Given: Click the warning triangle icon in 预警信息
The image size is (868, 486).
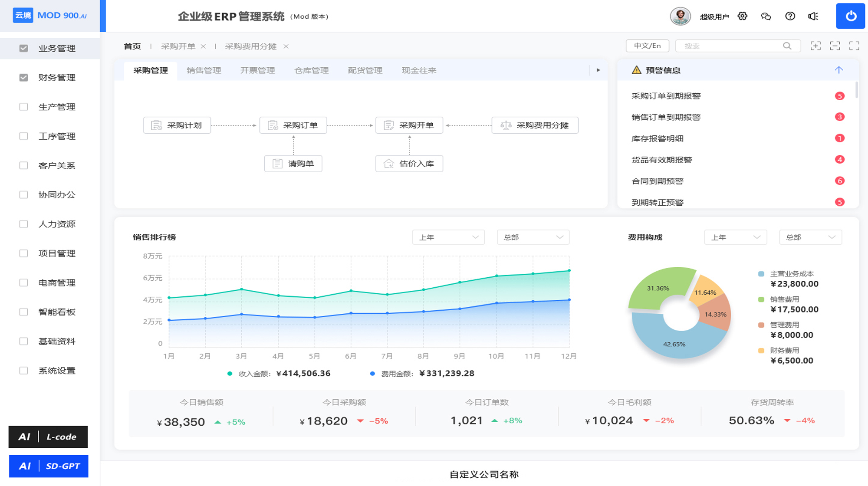Looking at the screenshot, I should (636, 70).
